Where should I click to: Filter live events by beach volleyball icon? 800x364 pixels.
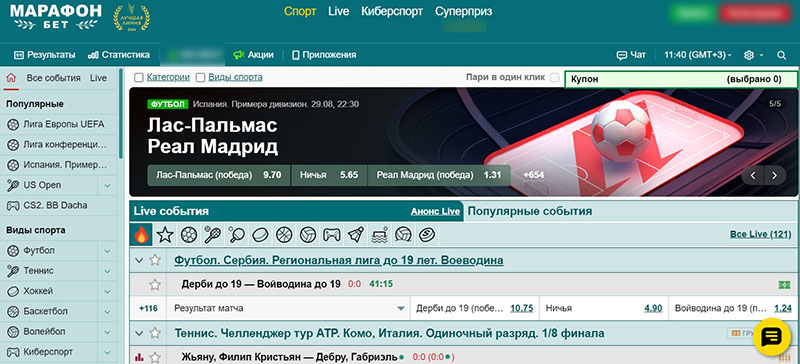pyautogui.click(x=403, y=235)
